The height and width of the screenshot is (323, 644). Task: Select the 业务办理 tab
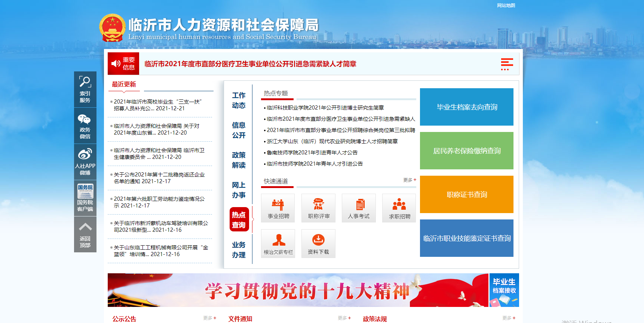tap(239, 250)
